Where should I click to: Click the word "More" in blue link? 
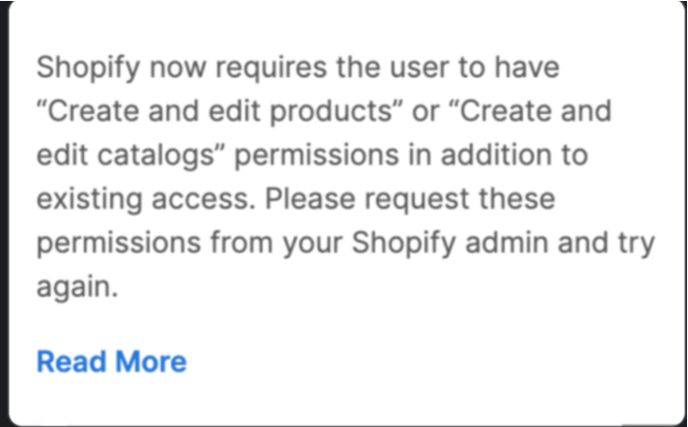[151, 362]
